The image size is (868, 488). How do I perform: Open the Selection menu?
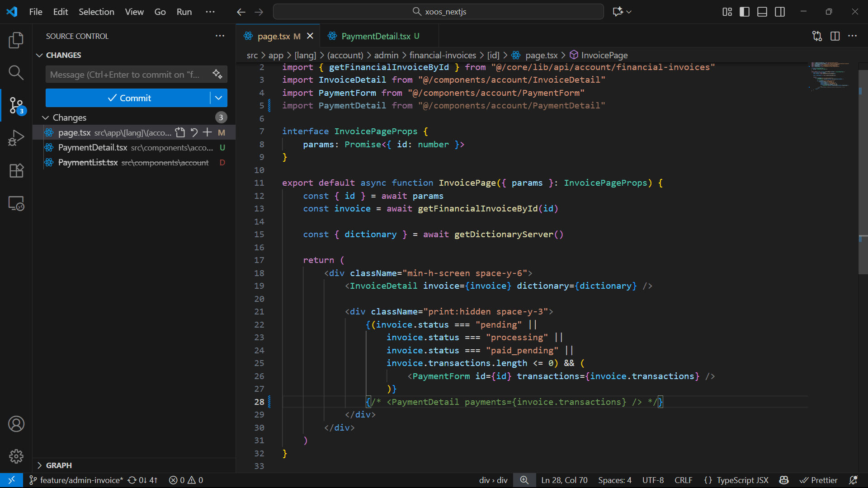(96, 12)
